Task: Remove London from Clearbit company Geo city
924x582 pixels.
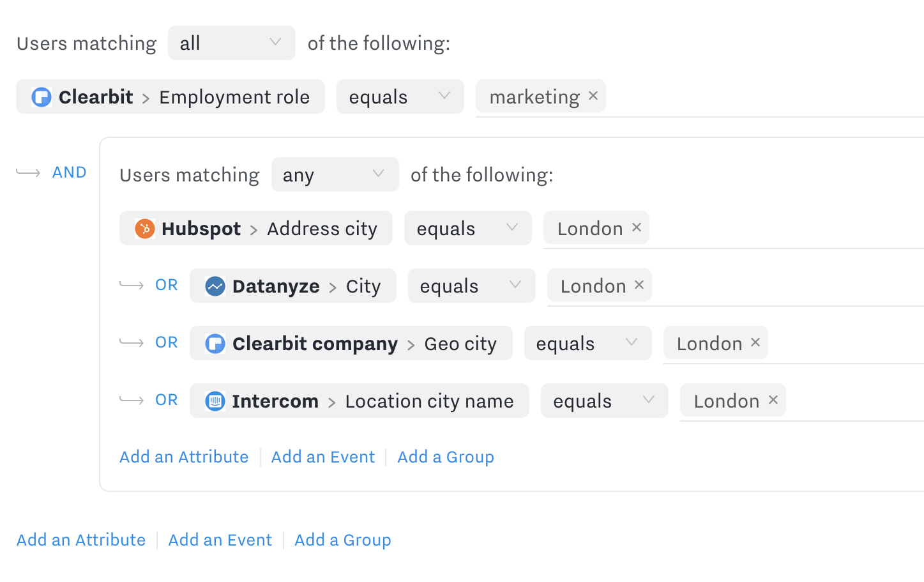Action: [x=755, y=342]
